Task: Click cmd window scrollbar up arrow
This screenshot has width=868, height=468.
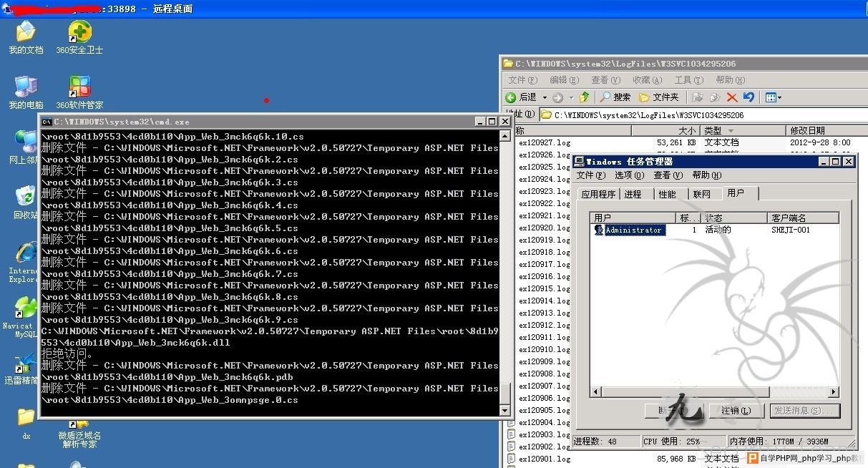Action: tap(506, 135)
